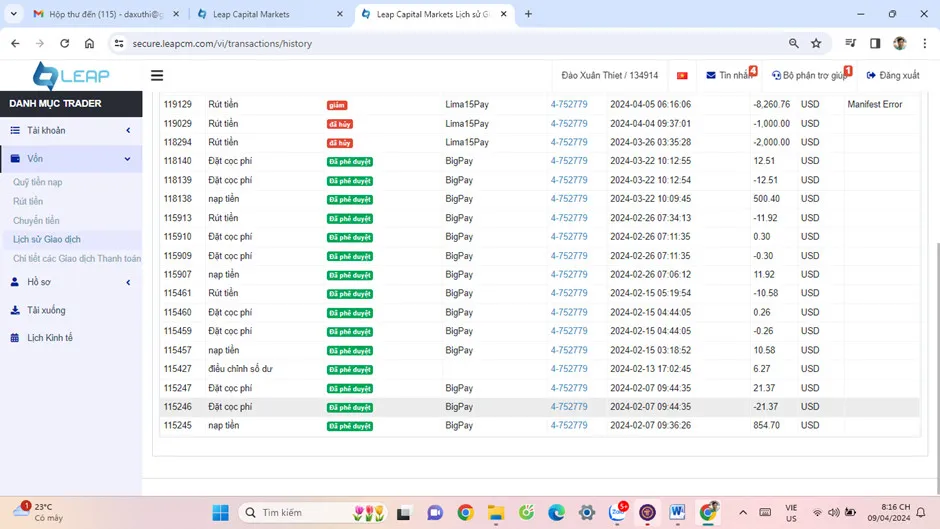Click the hamburger menu icon
This screenshot has height=529, width=940.
157,75
